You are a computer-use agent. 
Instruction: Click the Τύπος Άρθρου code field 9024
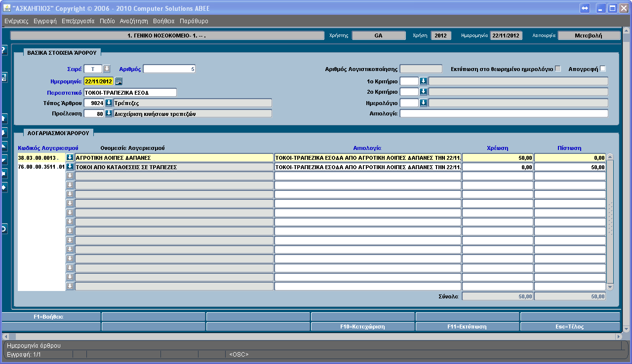coord(94,103)
